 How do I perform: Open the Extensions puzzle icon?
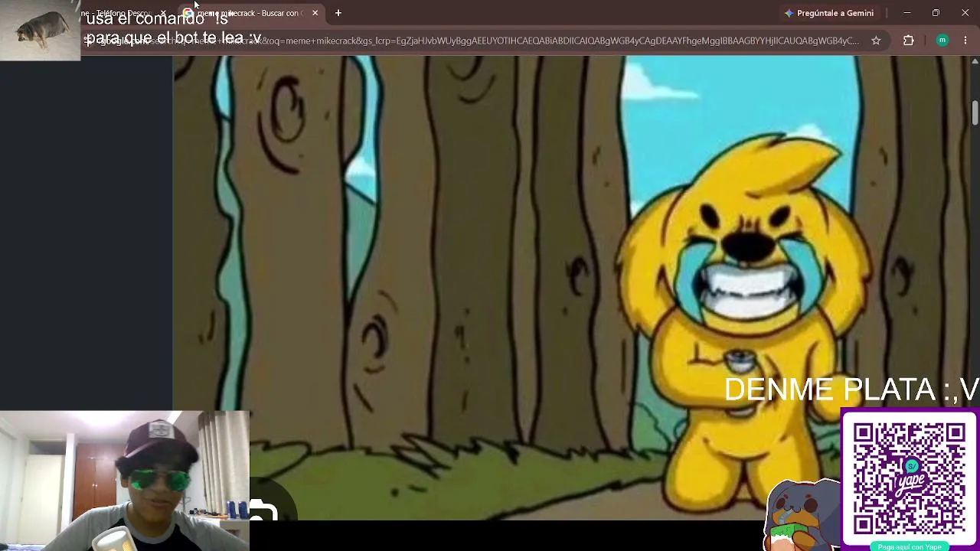[x=909, y=41]
